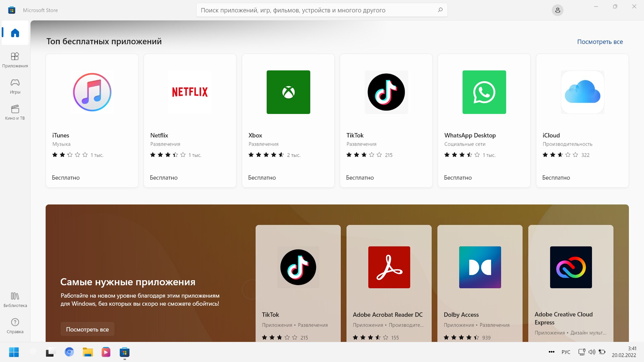Click Посмотреть все link for top free apps
This screenshot has width=644, height=362.
[600, 42]
